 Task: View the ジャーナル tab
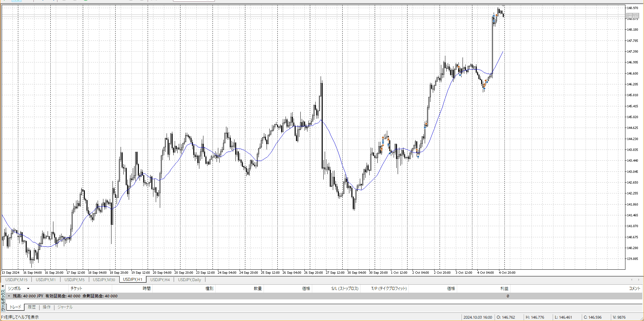(65, 307)
